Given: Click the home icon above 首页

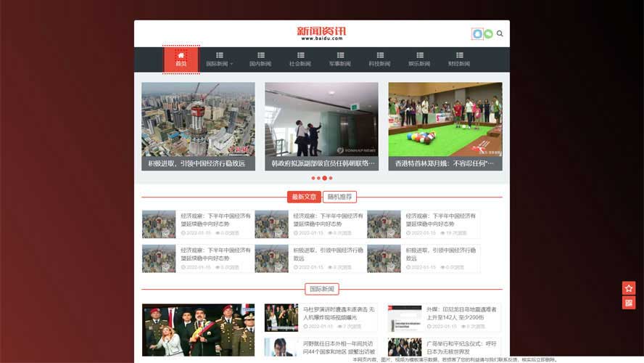Looking at the screenshot, I should pos(181,55).
